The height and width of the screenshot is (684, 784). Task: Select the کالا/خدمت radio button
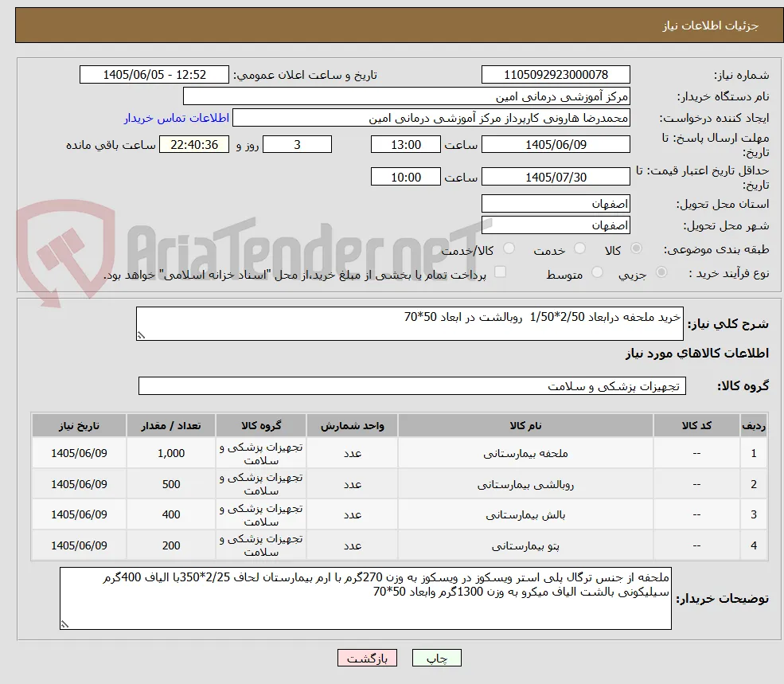click(x=509, y=248)
